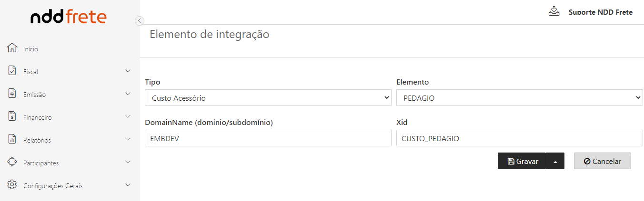Click the Relatórios chart icon

pyautogui.click(x=12, y=139)
